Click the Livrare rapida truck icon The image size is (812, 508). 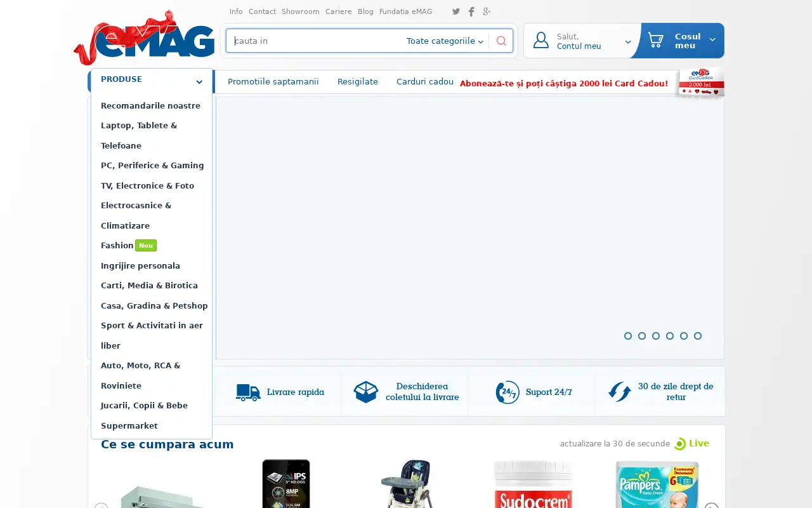[x=248, y=392]
